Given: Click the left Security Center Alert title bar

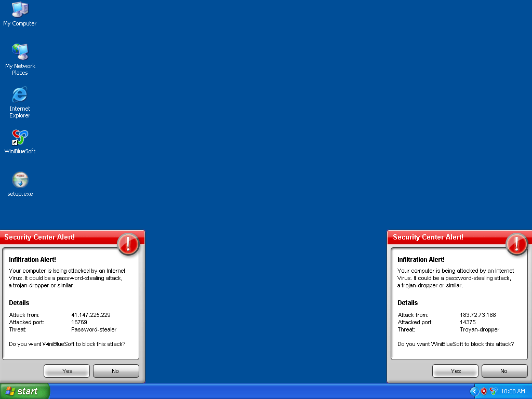Looking at the screenshot, I should click(x=57, y=237).
